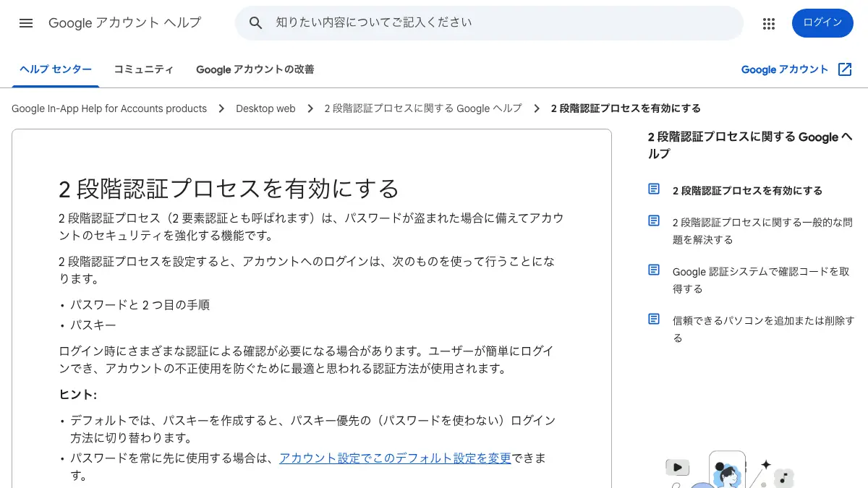The width and height of the screenshot is (868, 488).
Task: Open sidebar article 信頼できるパソコンを追加または削除する
Action: pos(763,329)
